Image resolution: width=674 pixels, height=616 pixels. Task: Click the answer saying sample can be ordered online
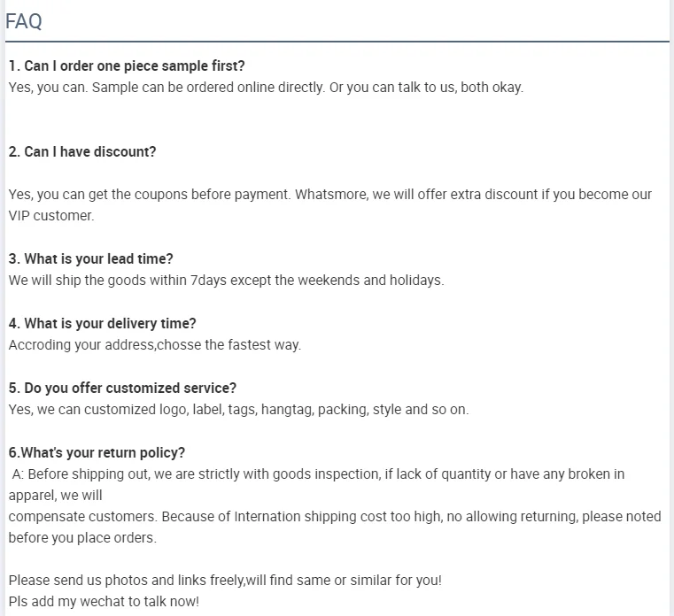(266, 88)
